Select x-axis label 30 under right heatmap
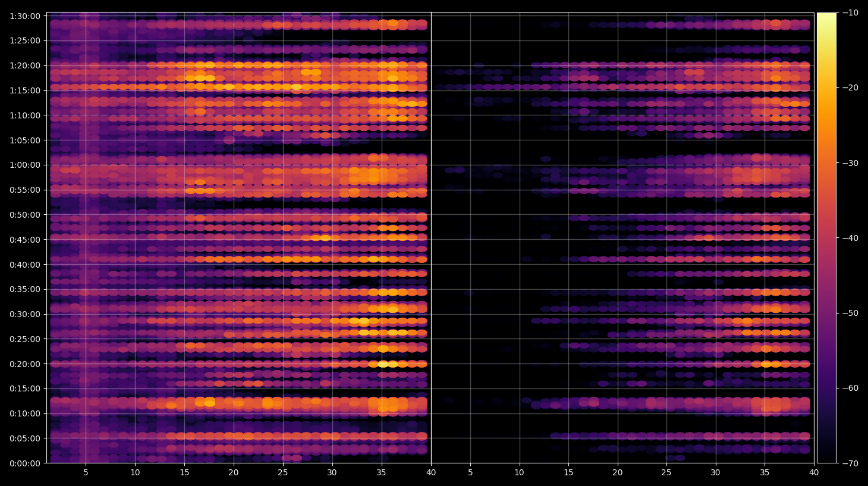 coord(715,473)
